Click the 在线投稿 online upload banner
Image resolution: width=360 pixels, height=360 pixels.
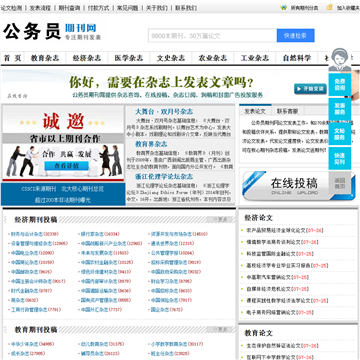coord(298,186)
